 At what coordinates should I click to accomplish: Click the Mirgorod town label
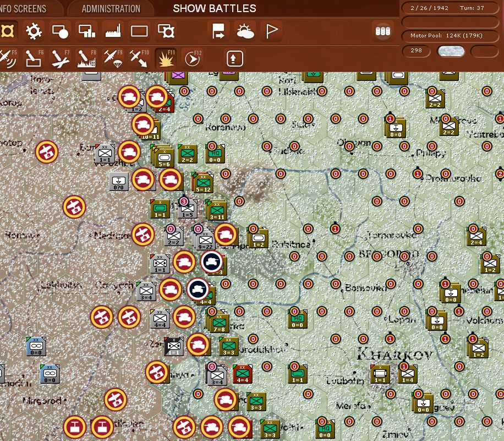point(42,401)
